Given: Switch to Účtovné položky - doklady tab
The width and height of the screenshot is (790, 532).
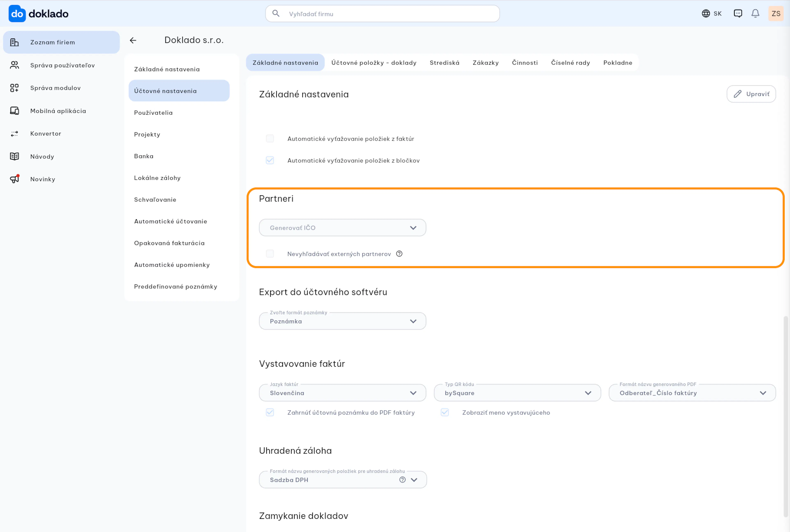Looking at the screenshot, I should tap(374, 63).
